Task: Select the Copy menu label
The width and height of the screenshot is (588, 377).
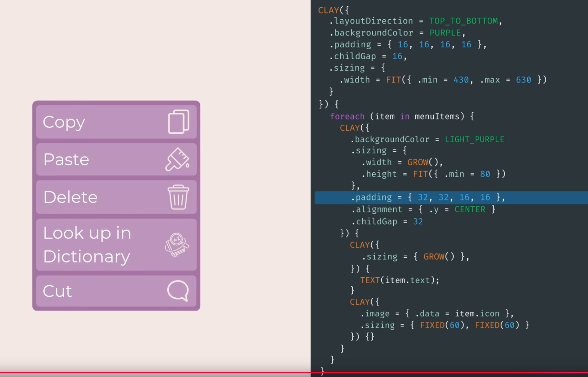Action: point(64,123)
